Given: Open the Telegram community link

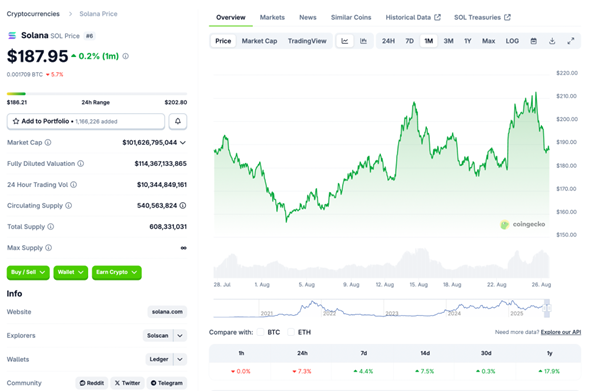Looking at the screenshot, I should click(167, 383).
